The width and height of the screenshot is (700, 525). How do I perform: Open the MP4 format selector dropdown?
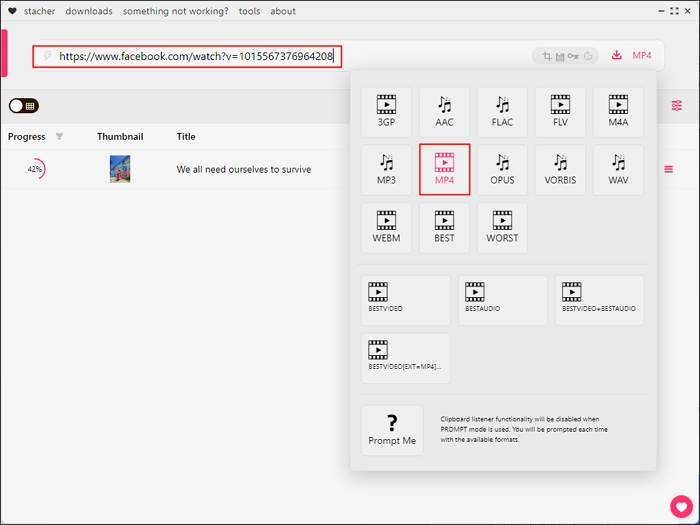click(x=642, y=56)
